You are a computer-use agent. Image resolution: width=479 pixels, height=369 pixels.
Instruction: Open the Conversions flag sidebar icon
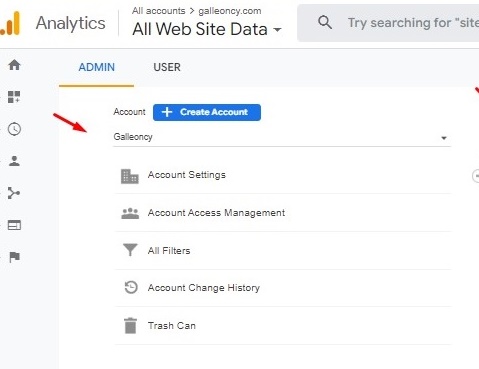(14, 257)
